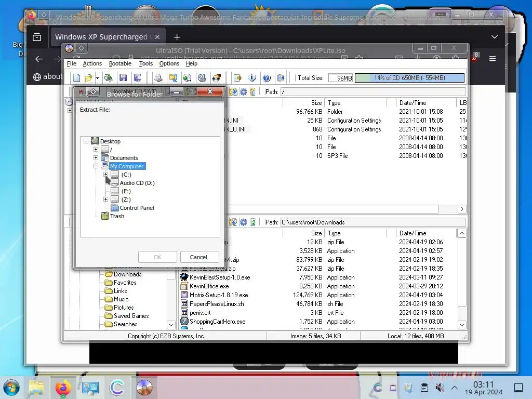Image resolution: width=532 pixels, height=399 pixels.
Task: Click New image icon in UltraISO toolbar
Action: click(x=77, y=78)
